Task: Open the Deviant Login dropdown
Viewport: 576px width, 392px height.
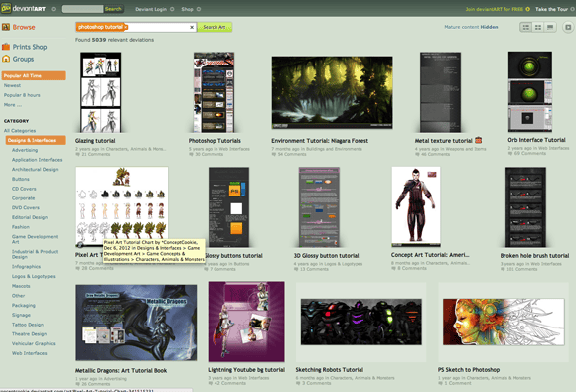Action: (172, 9)
